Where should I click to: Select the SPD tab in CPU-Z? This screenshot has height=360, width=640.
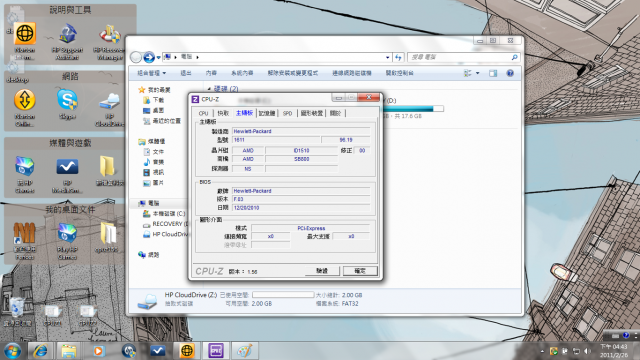(288, 113)
